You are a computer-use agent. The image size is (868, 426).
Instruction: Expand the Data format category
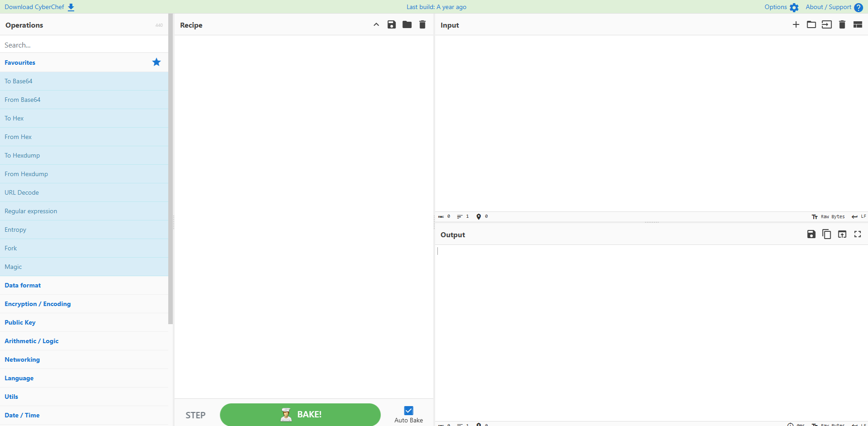(x=23, y=285)
